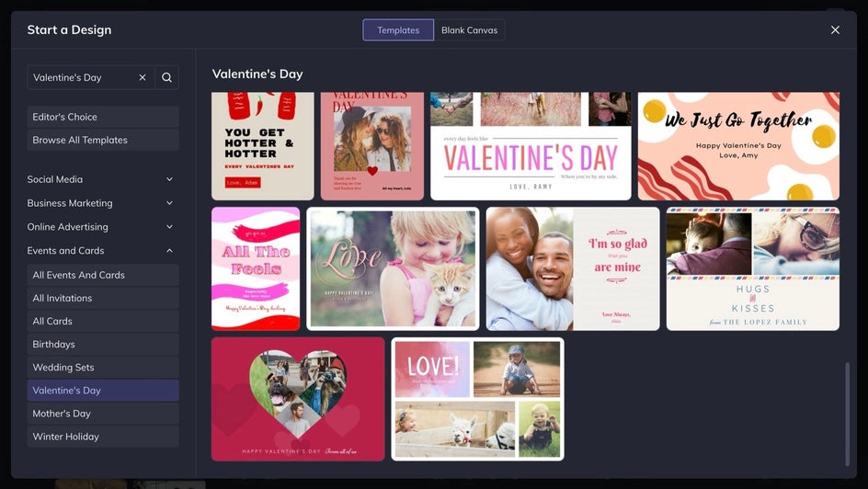Expand the Social Media category
Viewport: 868px width, 489px height.
(100, 179)
